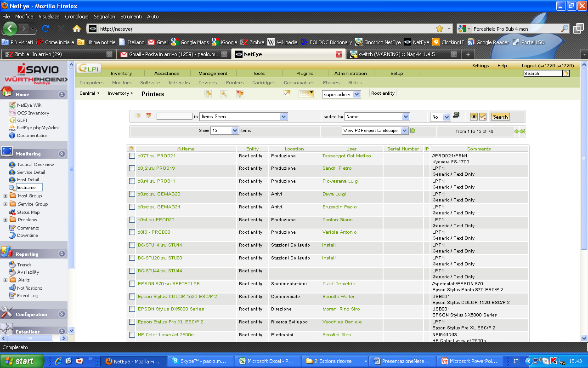The height and width of the screenshot is (368, 588).
Task: Click the bookmark icon before super-admin dropdown
Action: (x=287, y=93)
